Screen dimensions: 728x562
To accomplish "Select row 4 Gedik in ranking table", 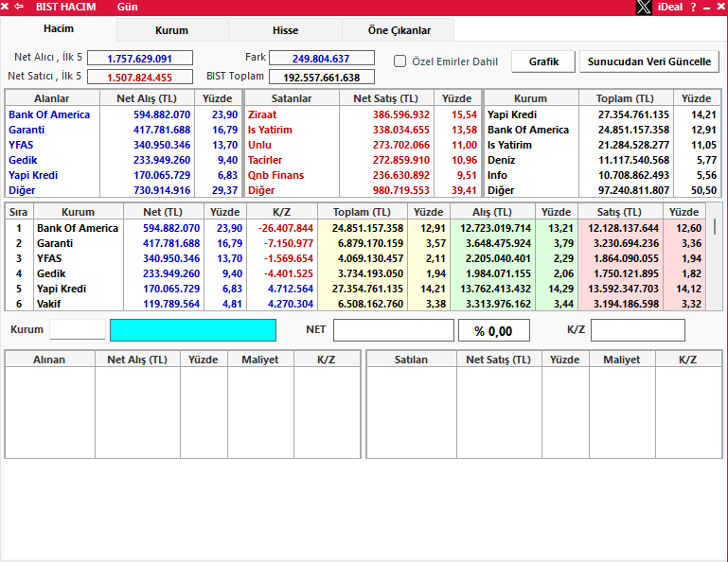I will pyautogui.click(x=356, y=273).
